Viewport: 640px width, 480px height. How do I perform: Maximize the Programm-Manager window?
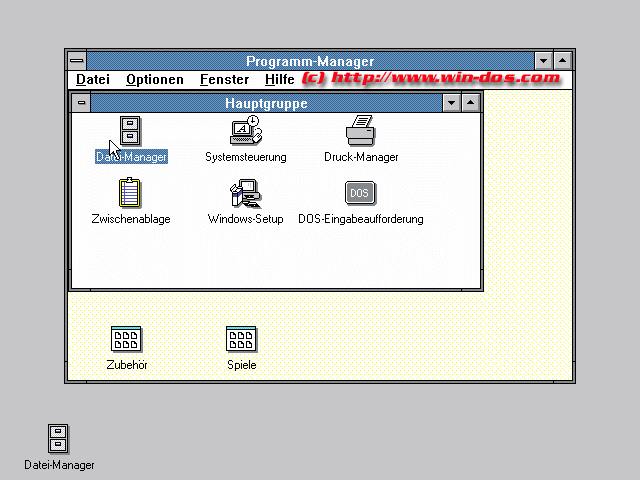pos(563,61)
